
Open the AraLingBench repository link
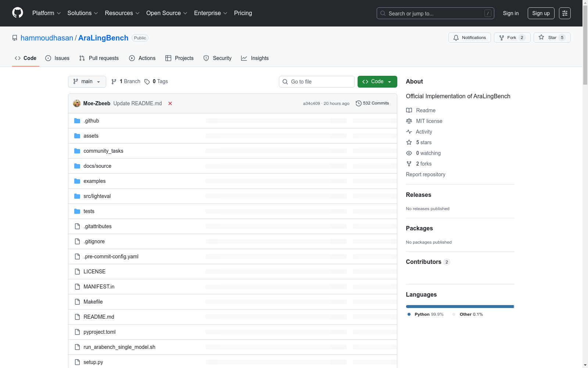103,38
